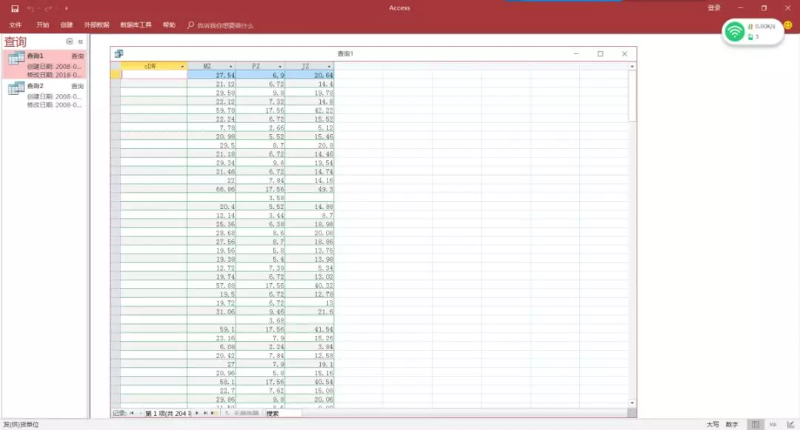Open the JZ column filter dropdown
This screenshot has height=430, width=800.
[329, 66]
